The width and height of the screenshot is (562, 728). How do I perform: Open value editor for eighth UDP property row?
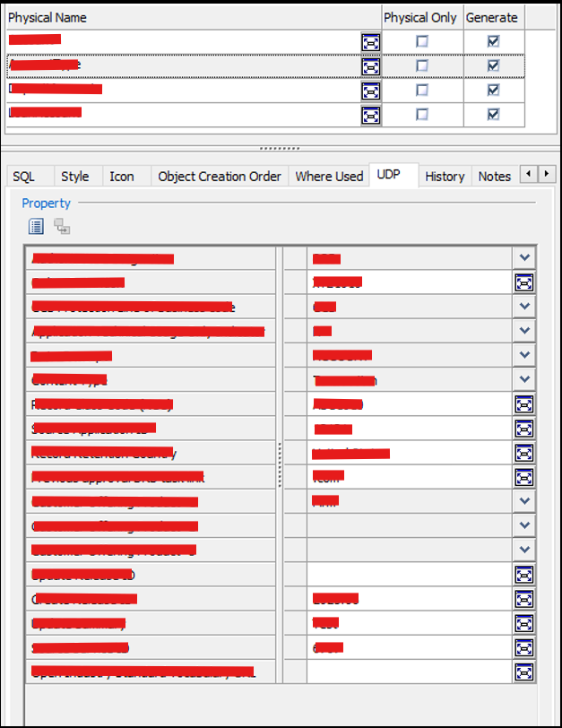524,429
